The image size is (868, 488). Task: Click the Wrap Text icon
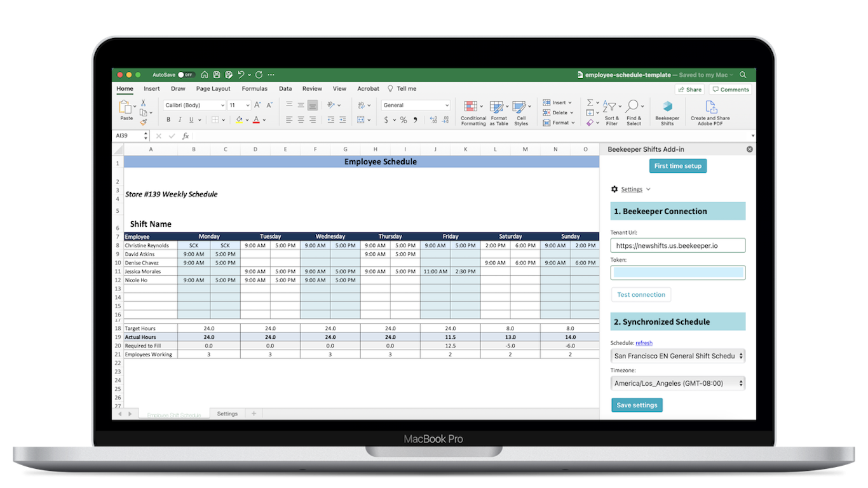(x=363, y=105)
